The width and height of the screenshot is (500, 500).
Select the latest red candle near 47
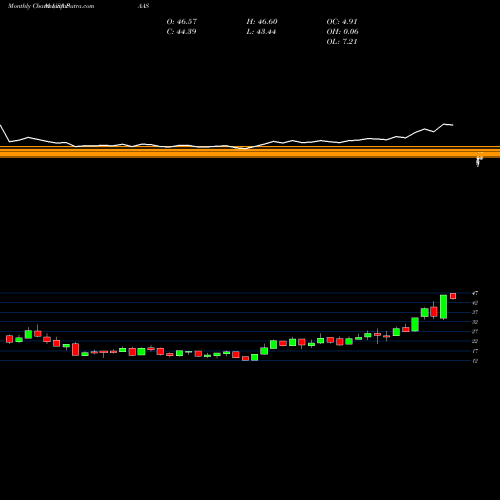[453, 296]
